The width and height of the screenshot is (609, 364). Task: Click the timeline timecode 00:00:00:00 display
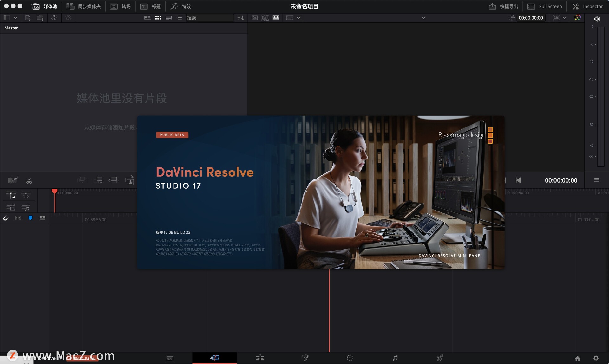click(561, 180)
